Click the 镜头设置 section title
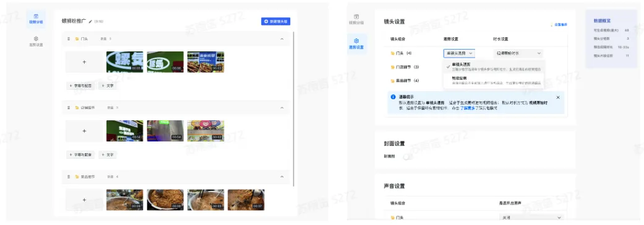This screenshot has height=225, width=644. click(x=394, y=22)
